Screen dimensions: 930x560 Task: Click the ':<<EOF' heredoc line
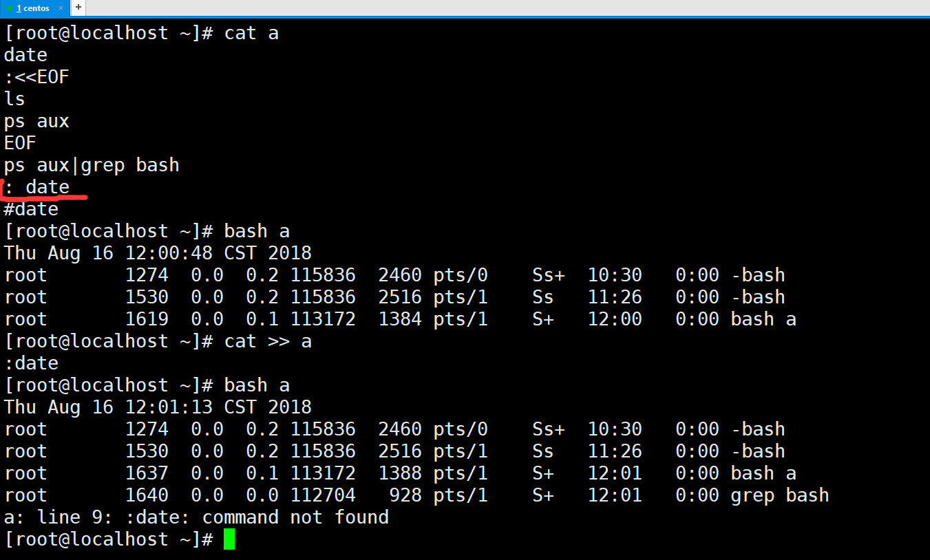[37, 77]
